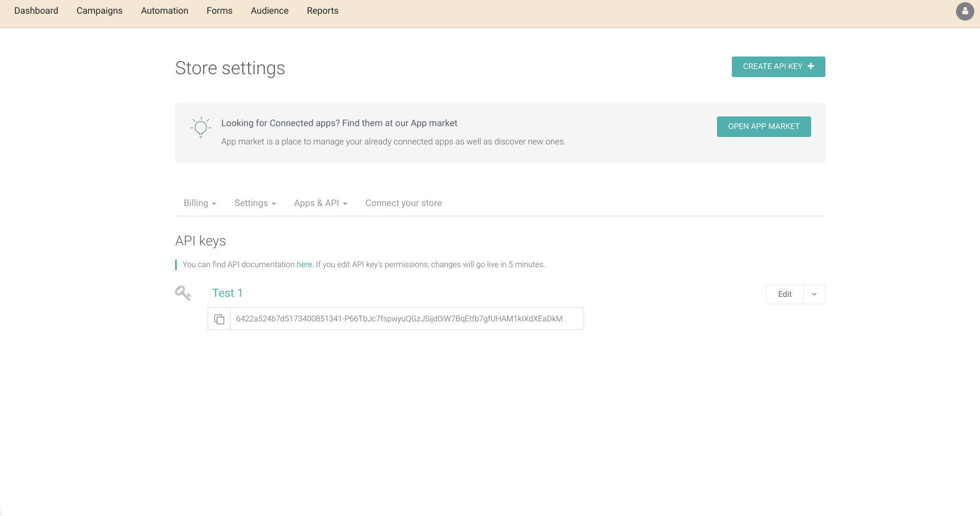Go to the Campaigns section
The height and width of the screenshot is (516, 980).
99,10
